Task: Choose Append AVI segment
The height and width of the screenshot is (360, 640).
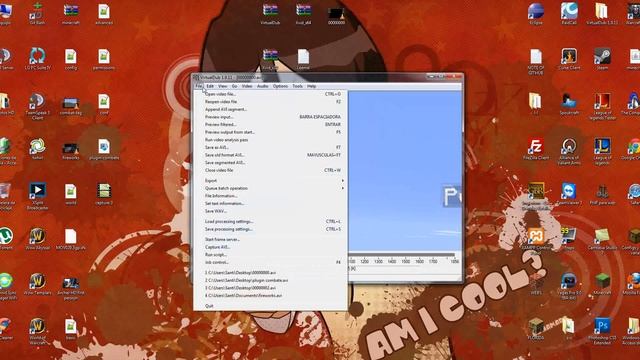Action: (270, 109)
